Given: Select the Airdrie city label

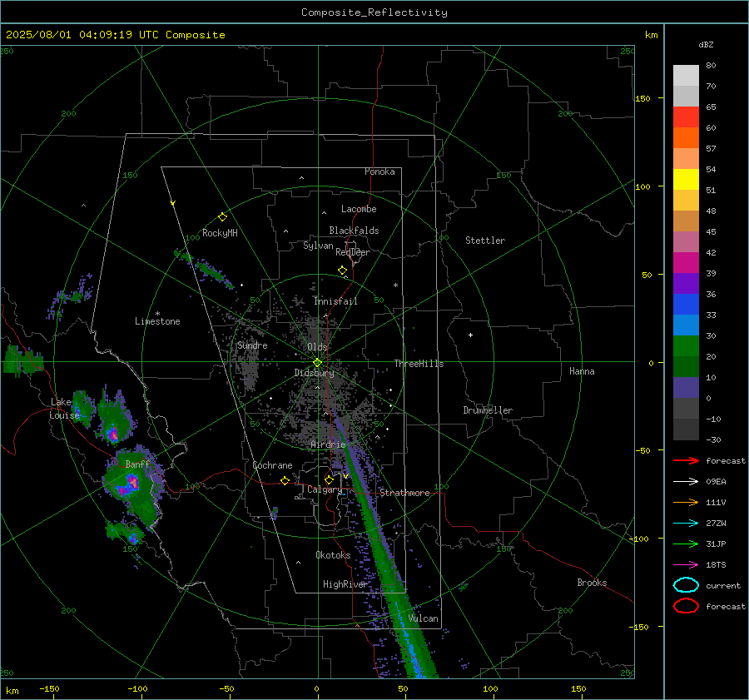Looking at the screenshot, I should tap(328, 444).
